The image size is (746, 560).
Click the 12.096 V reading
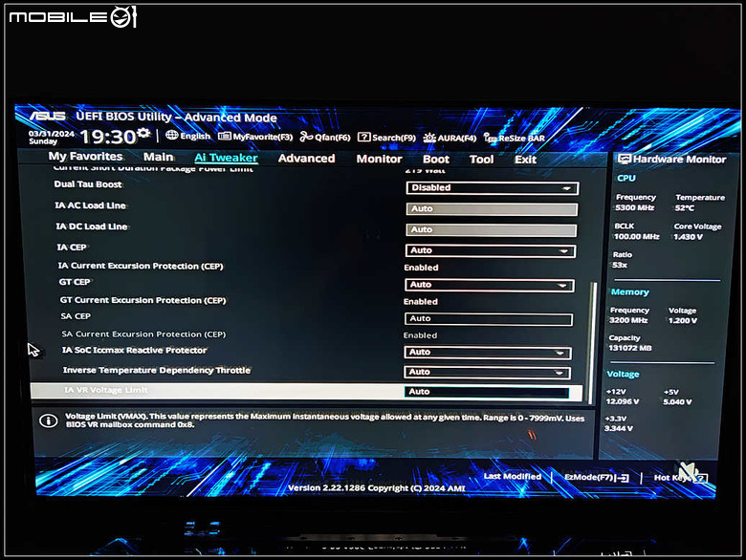[x=623, y=401]
